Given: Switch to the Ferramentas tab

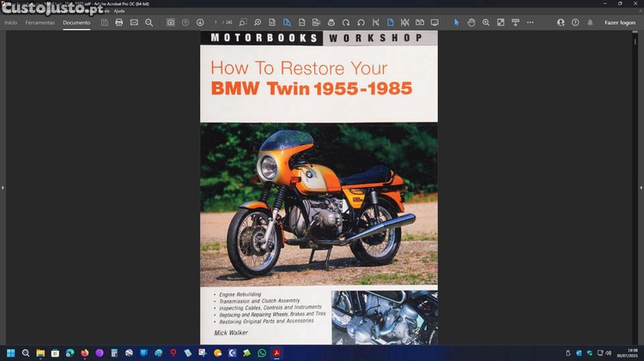Looking at the screenshot, I should click(39, 22).
